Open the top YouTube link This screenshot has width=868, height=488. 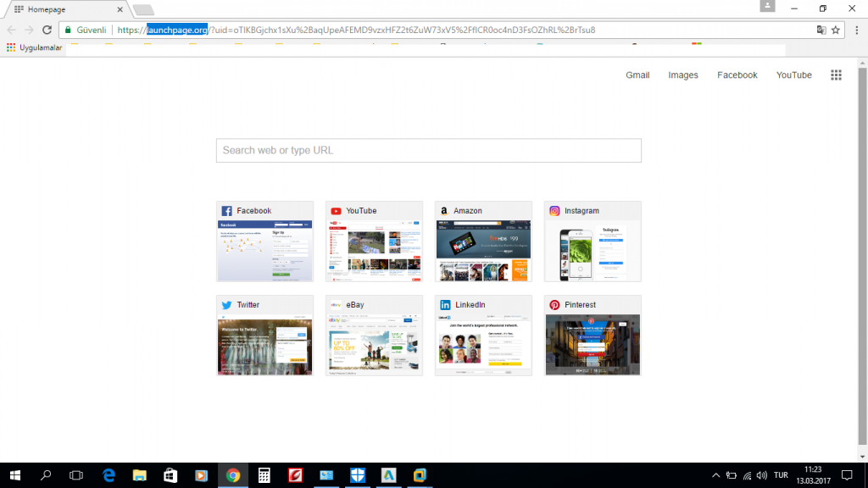(x=793, y=75)
